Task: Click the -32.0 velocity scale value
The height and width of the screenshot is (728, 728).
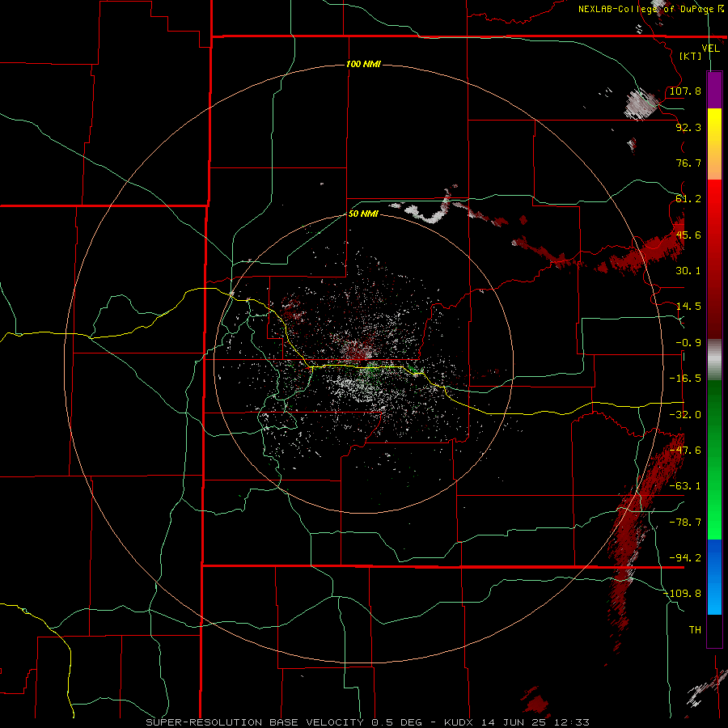Action: (685, 415)
